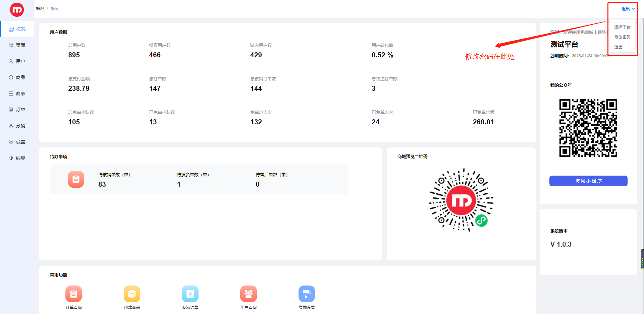The width and height of the screenshot is (644, 314).
Task: Open 概况 overview sidebar item
Action: point(17,29)
